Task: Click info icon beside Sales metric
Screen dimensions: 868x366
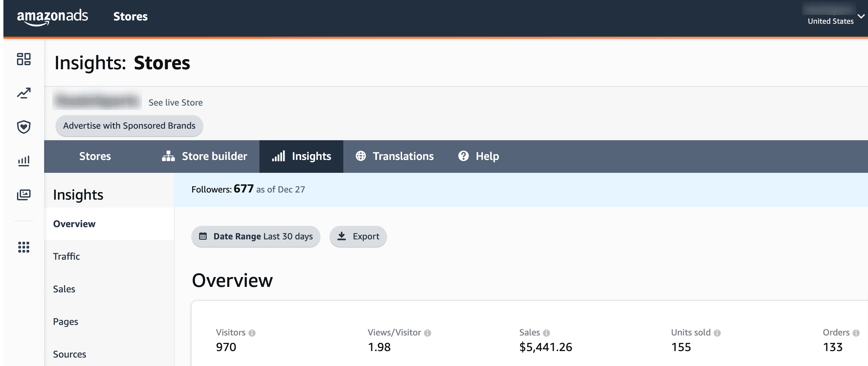Action: [x=546, y=333]
